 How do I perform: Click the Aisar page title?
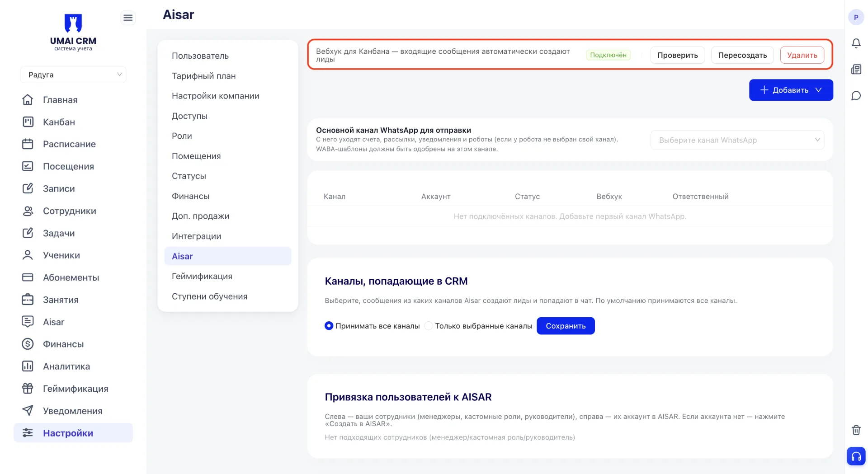pyautogui.click(x=178, y=14)
